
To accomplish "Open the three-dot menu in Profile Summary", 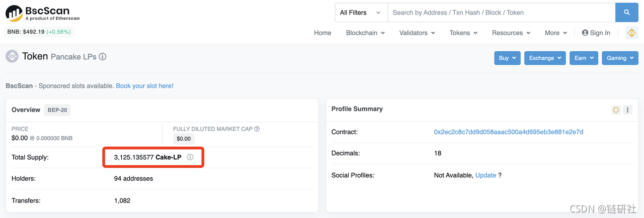I will (x=627, y=110).
